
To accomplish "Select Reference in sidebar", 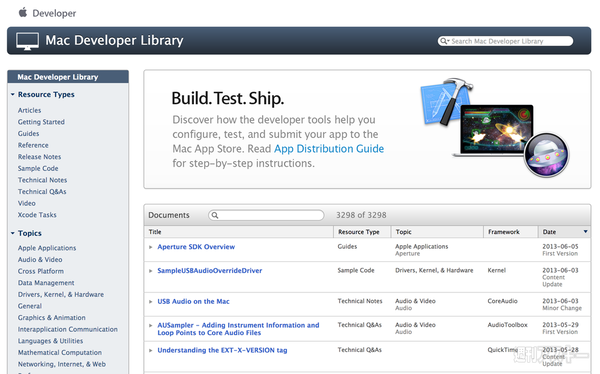I will click(33, 145).
